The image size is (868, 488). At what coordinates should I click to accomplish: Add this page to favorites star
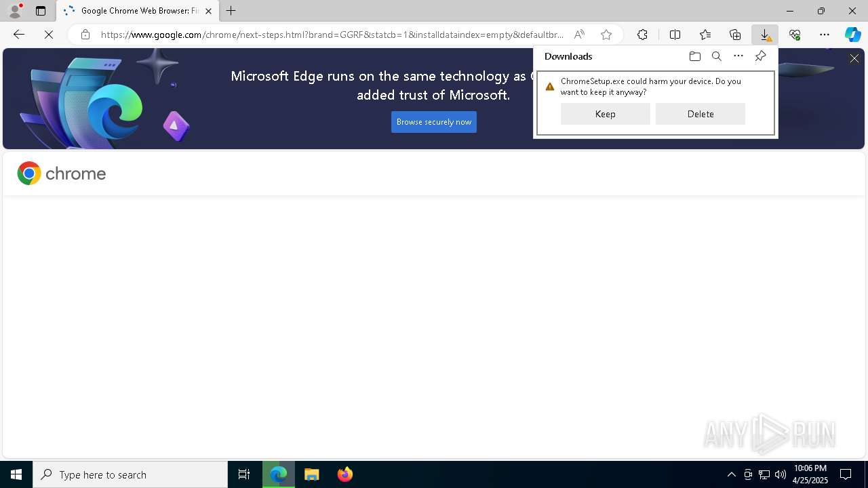(606, 35)
